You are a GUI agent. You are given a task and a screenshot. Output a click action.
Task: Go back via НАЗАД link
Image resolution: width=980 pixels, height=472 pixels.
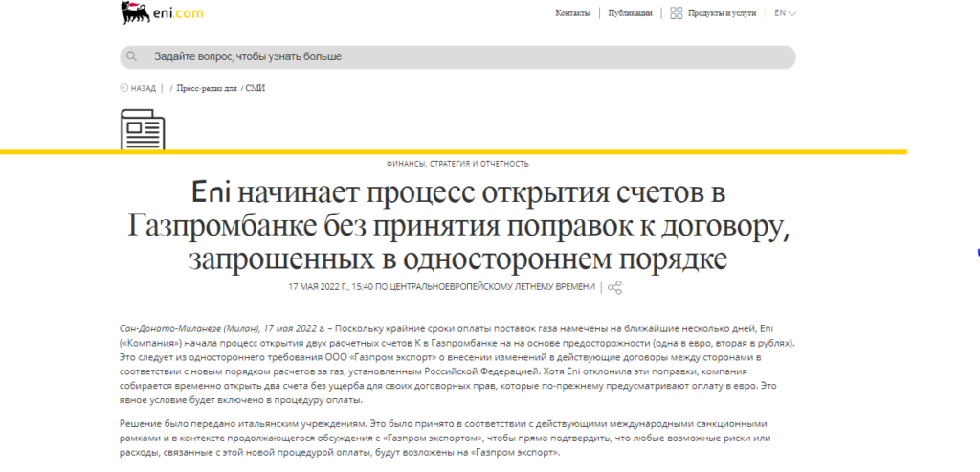[x=144, y=89]
